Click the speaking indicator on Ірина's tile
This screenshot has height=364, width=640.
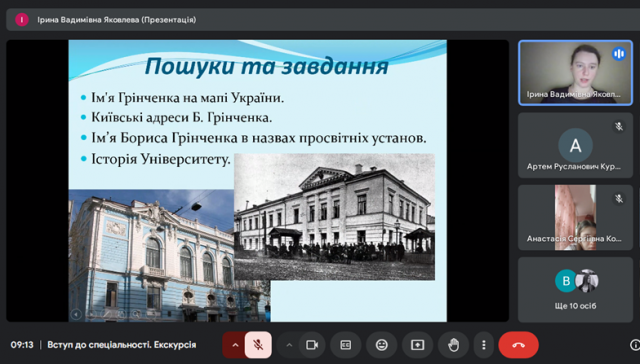click(x=619, y=53)
